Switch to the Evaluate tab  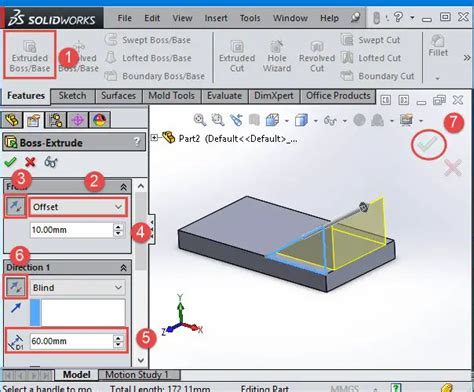click(224, 96)
